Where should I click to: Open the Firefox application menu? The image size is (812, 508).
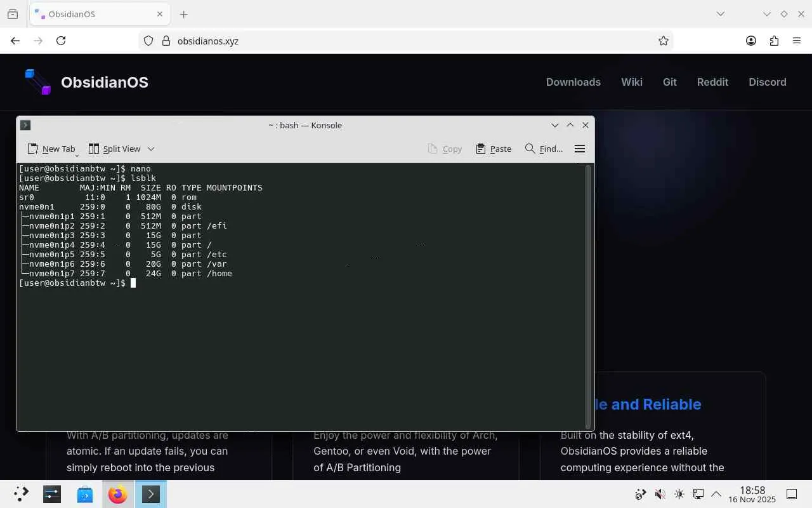[797, 41]
